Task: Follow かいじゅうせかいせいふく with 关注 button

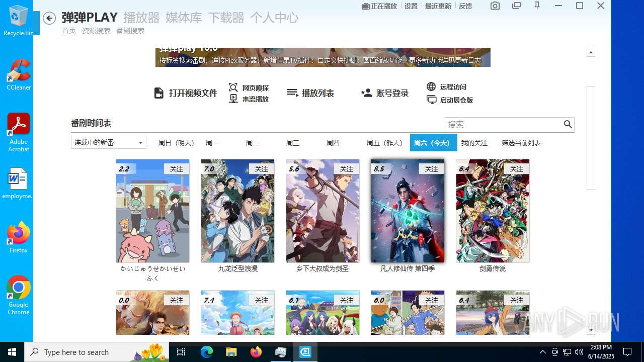Action: 177,169
